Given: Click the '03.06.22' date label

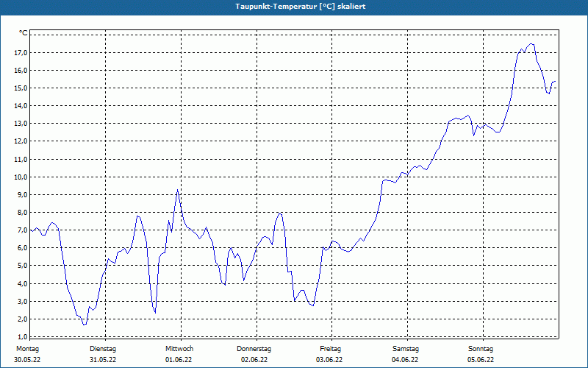Looking at the screenshot, I should click(329, 360).
